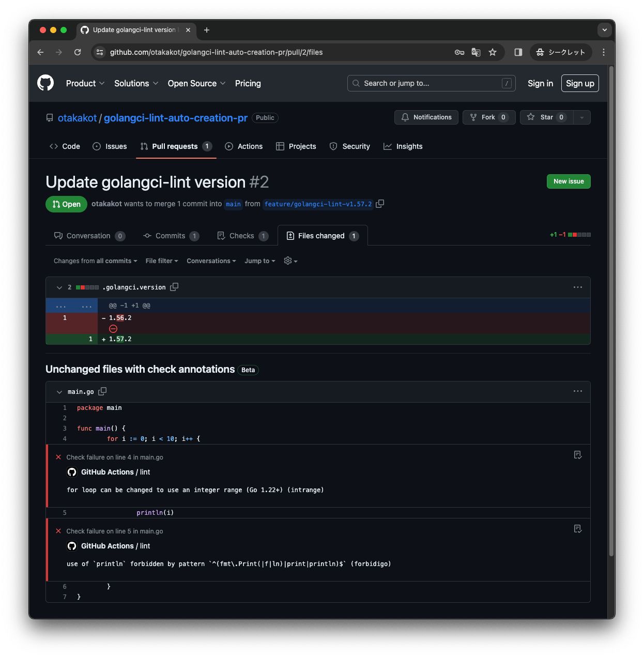
Task: Toggle the browser side panel icon
Action: 518,52
